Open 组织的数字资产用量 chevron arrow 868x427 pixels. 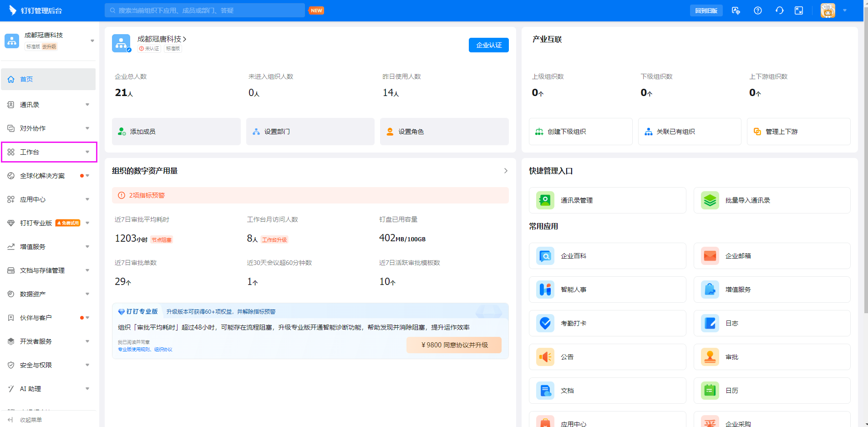(x=506, y=171)
